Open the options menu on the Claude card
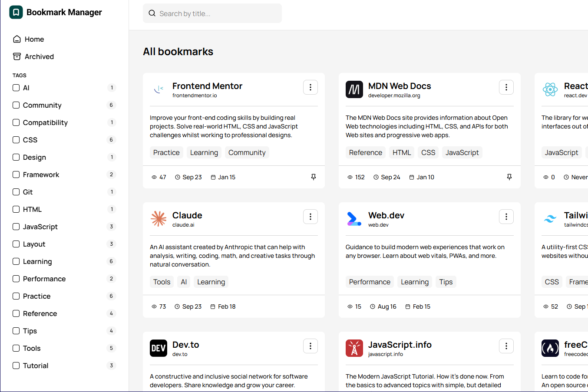The image size is (588, 392). [310, 216]
